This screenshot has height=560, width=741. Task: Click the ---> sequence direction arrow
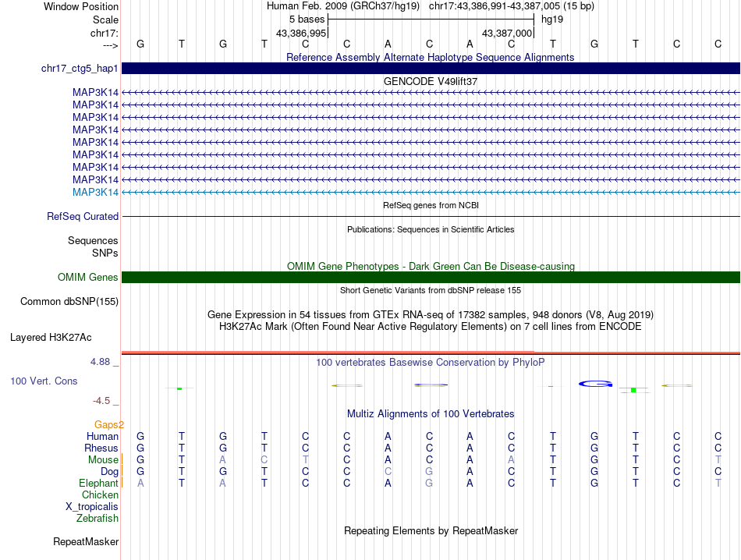click(x=110, y=45)
